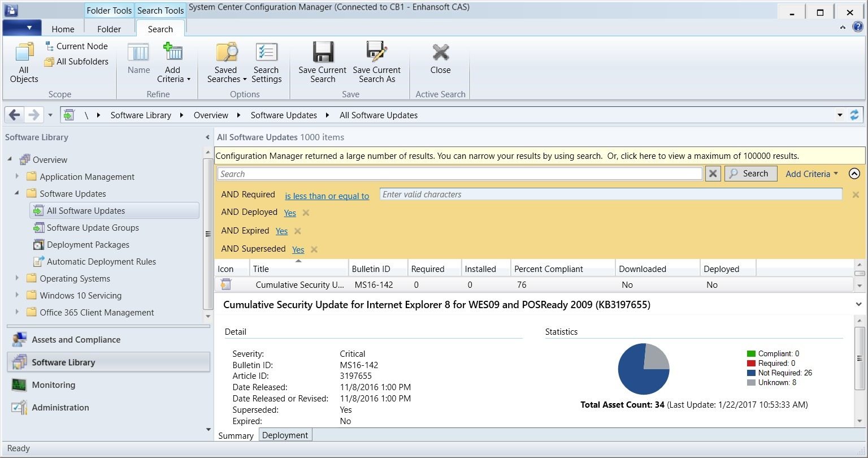
Task: Focus the Search text box
Action: click(x=459, y=174)
